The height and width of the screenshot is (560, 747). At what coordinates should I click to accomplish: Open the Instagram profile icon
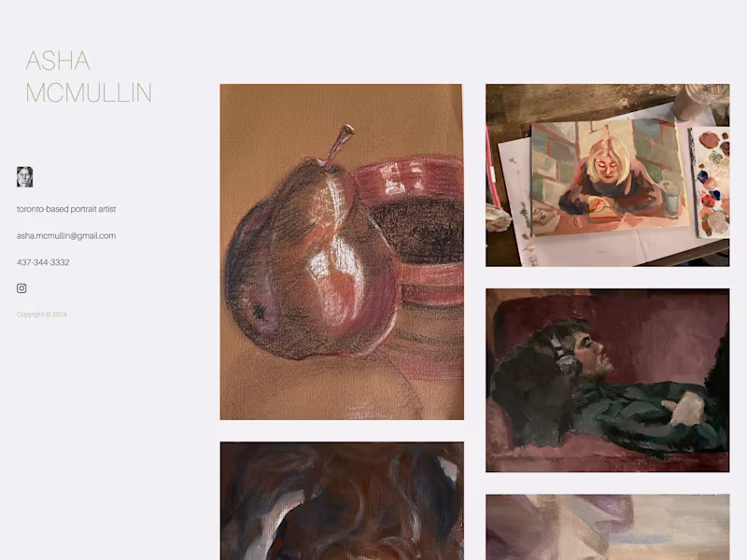pos(21,288)
